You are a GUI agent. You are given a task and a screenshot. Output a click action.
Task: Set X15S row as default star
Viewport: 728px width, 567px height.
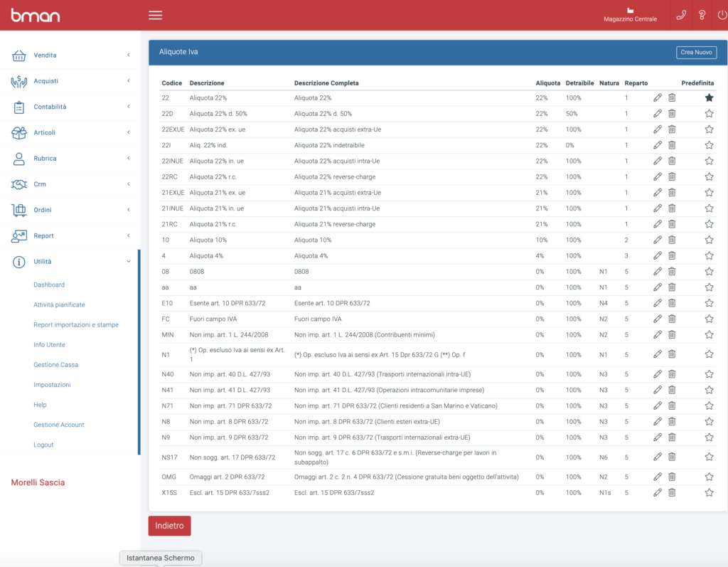tap(709, 492)
